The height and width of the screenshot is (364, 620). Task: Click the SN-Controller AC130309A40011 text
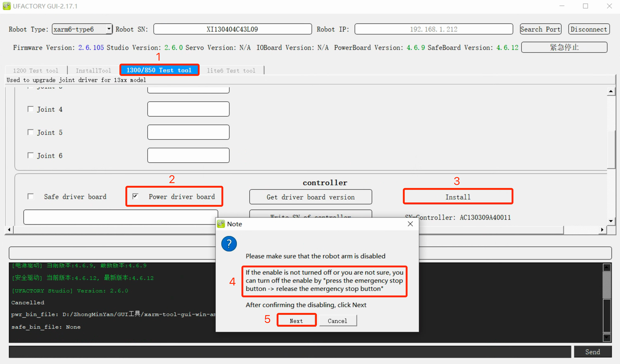pos(458,217)
